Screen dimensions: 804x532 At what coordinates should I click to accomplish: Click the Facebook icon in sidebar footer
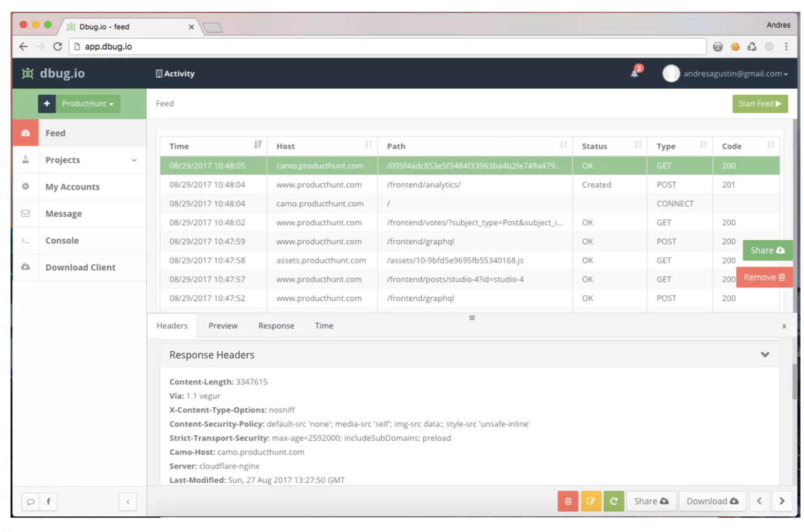click(x=48, y=502)
